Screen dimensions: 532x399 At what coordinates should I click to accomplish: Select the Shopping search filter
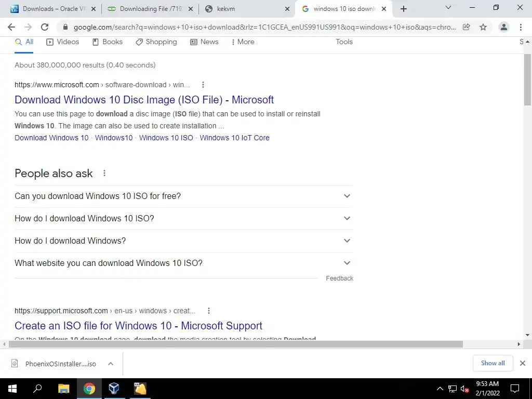click(x=156, y=42)
